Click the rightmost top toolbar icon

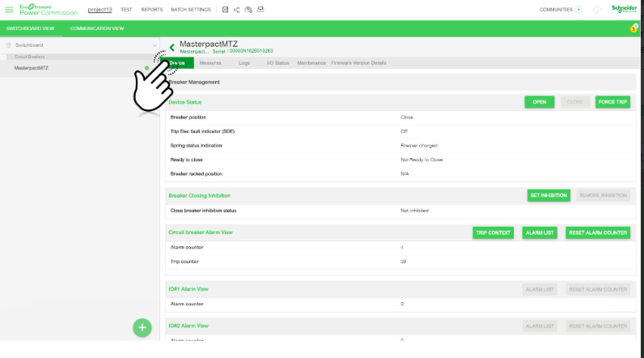point(261,9)
